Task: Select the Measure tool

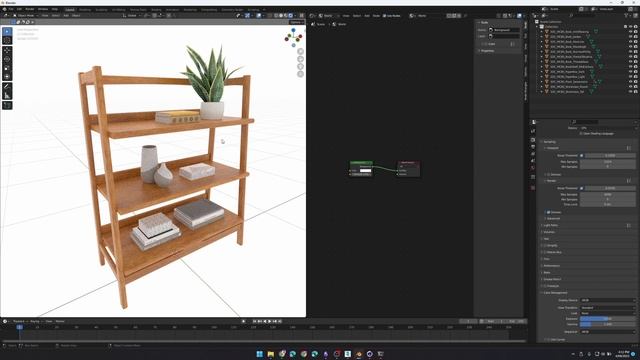Action: pyautogui.click(x=7, y=96)
